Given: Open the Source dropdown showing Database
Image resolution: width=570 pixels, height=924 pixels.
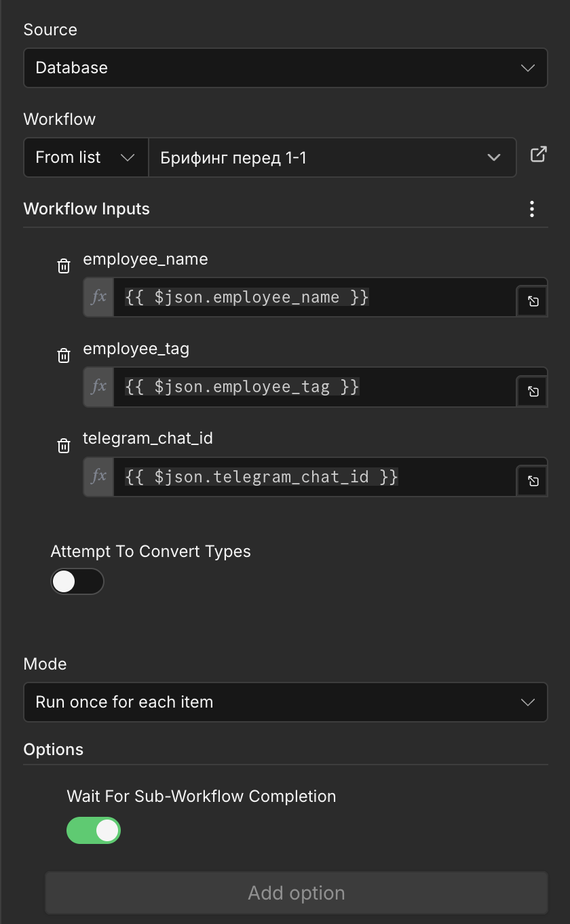Looking at the screenshot, I should click(x=285, y=68).
